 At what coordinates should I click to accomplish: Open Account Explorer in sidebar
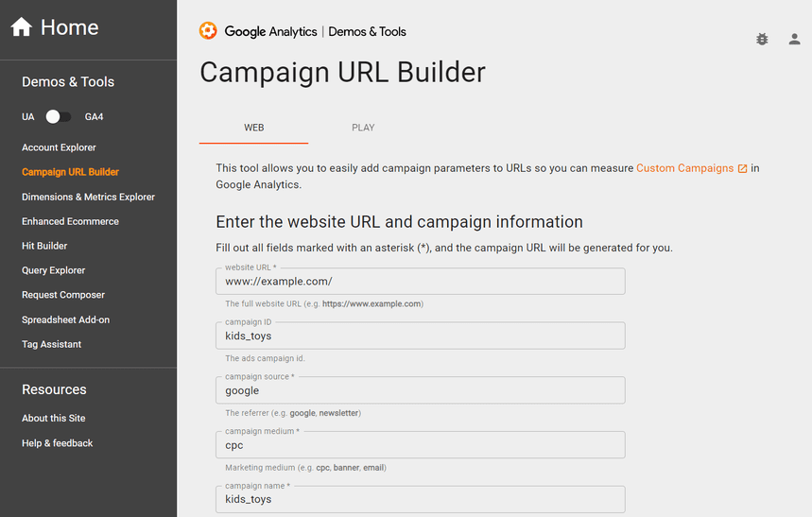(59, 147)
